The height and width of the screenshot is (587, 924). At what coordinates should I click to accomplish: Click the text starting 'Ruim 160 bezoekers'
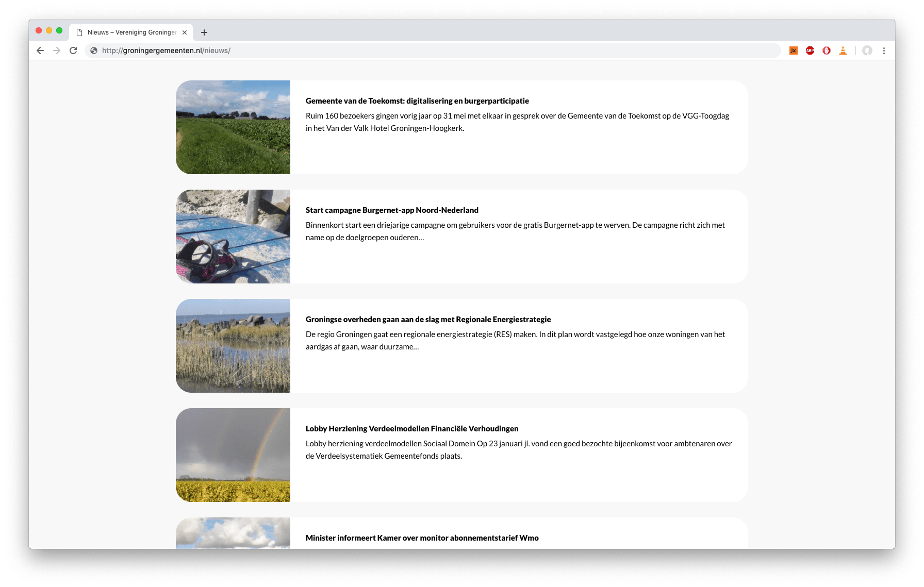pyautogui.click(x=517, y=122)
